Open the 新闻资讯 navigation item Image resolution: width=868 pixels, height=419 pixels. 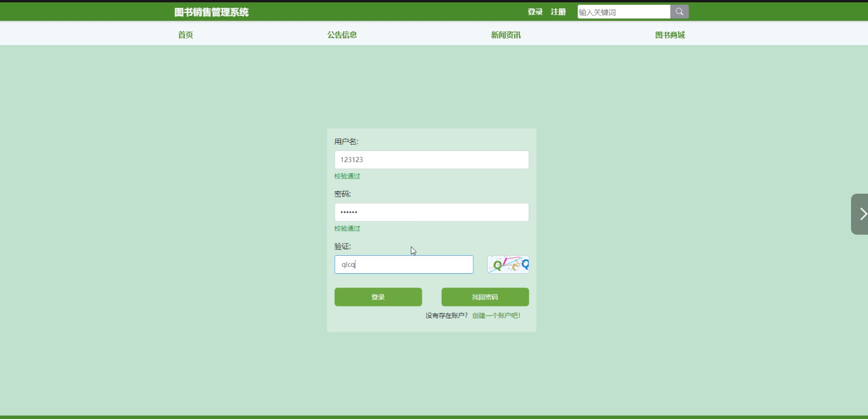tap(506, 35)
